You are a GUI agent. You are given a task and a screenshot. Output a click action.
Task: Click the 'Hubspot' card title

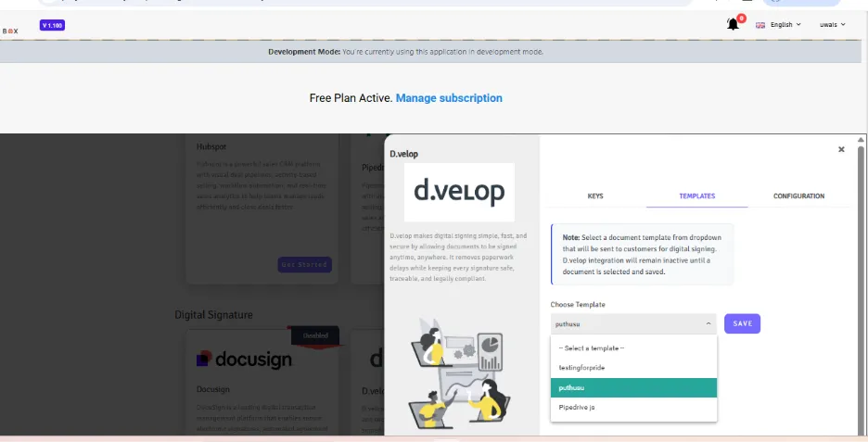click(211, 146)
